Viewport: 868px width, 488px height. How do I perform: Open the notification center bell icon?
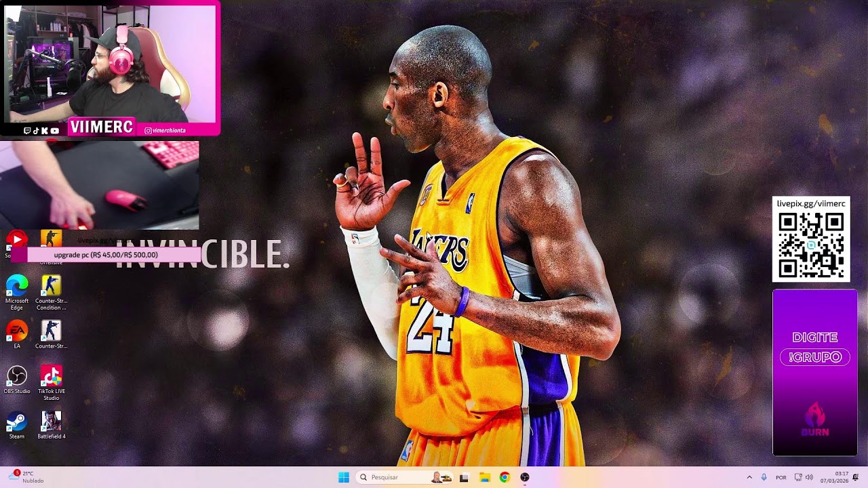pyautogui.click(x=856, y=477)
